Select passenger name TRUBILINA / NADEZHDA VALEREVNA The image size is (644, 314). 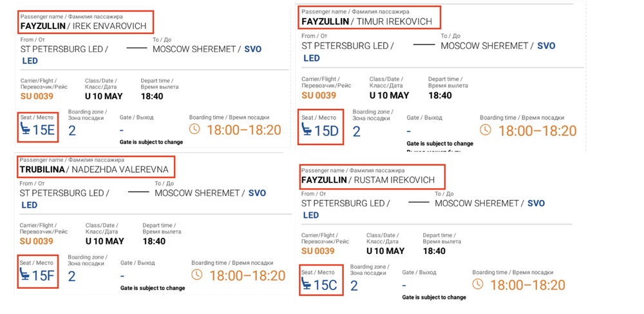click(94, 170)
